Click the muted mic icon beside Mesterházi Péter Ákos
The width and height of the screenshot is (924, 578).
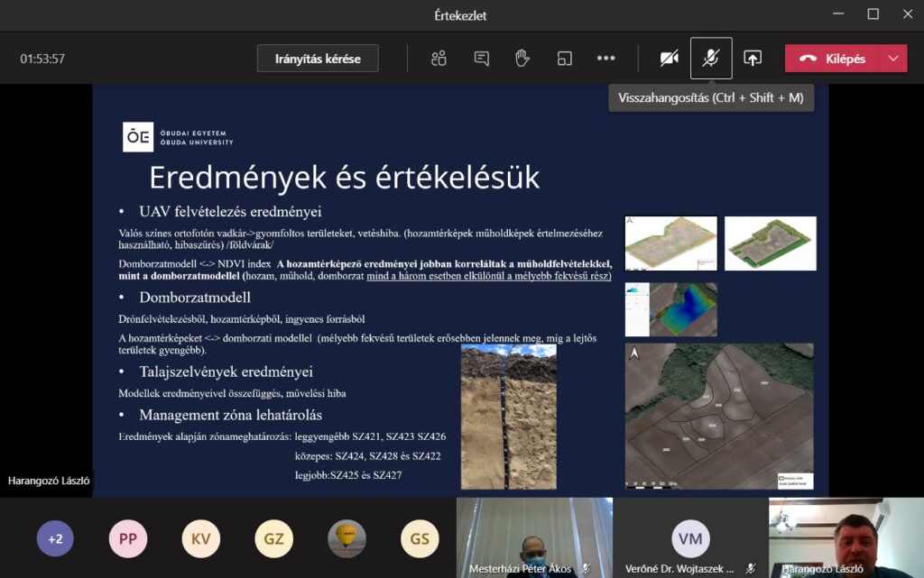tap(583, 569)
